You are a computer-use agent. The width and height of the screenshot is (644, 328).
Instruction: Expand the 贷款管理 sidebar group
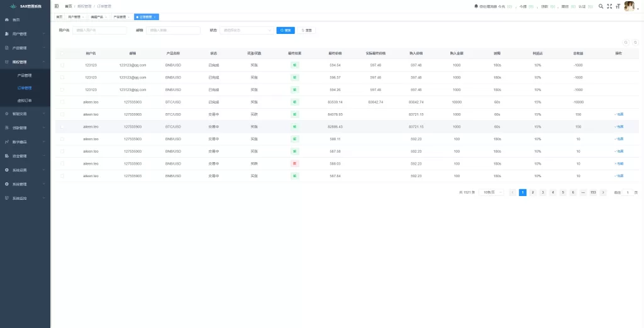click(25, 128)
